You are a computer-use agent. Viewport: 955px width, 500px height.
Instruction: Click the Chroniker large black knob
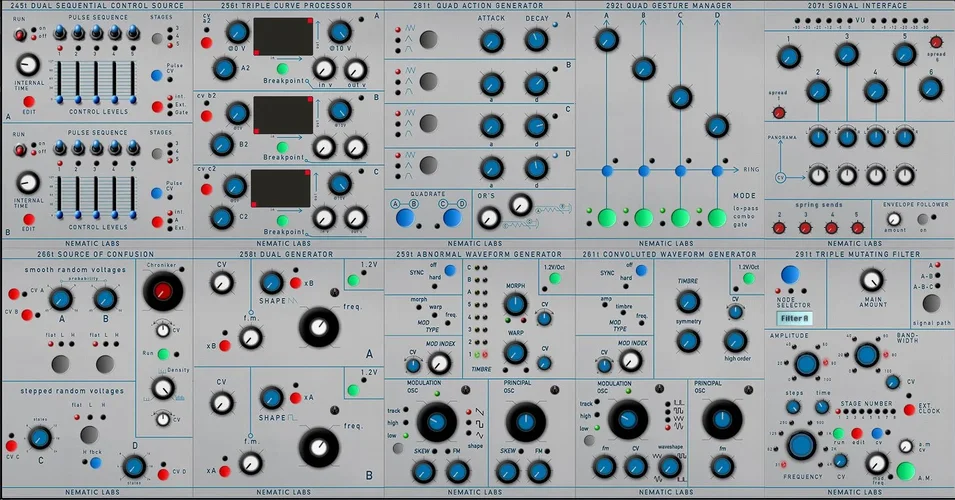coord(161,290)
